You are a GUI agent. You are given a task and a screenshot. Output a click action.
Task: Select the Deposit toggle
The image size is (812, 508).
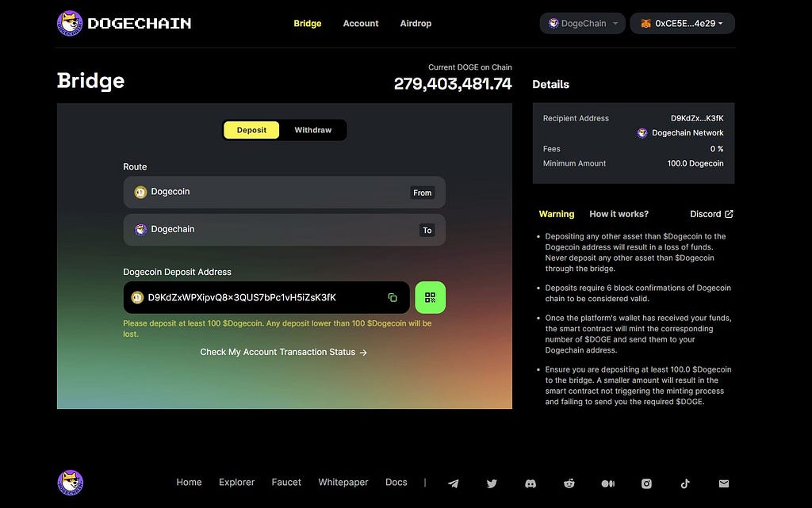tap(251, 130)
